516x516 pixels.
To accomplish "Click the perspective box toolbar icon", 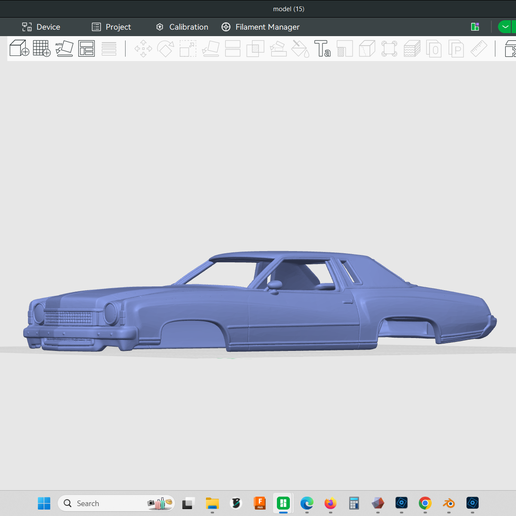I will click(367, 49).
